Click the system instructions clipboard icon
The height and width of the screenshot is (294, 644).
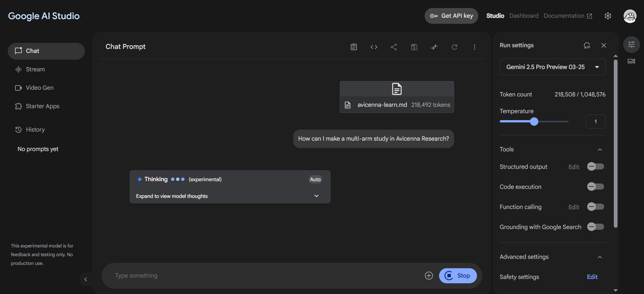tap(354, 47)
